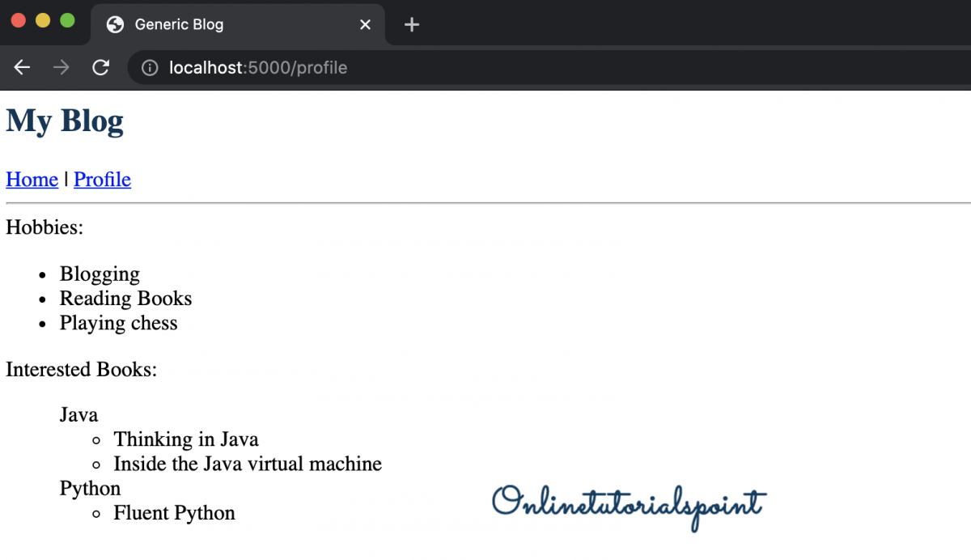This screenshot has width=971, height=560.
Task: Select the Playing chess list item
Action: pyautogui.click(x=118, y=323)
